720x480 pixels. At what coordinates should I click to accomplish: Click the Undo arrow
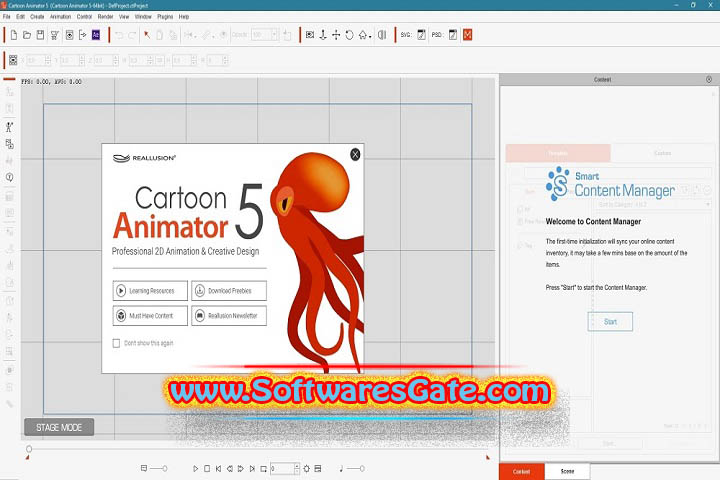(119, 35)
